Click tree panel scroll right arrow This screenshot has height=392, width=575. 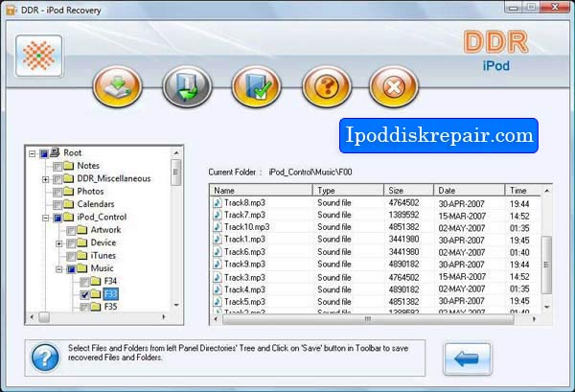164,317
